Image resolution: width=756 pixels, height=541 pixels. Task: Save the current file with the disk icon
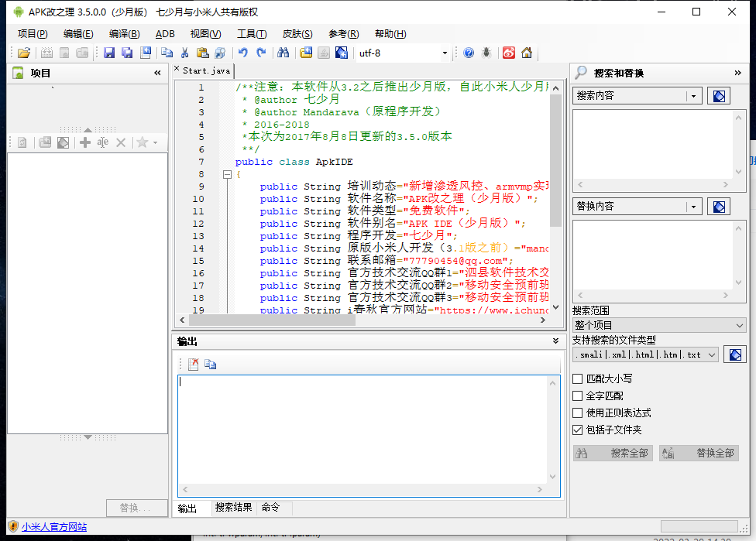109,52
